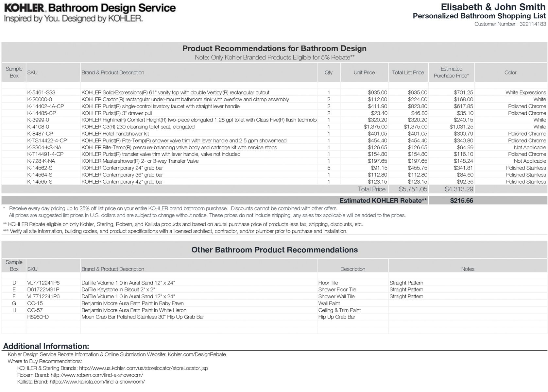
Task: Open the Kallista find-a-showroom link
Action: point(97,382)
